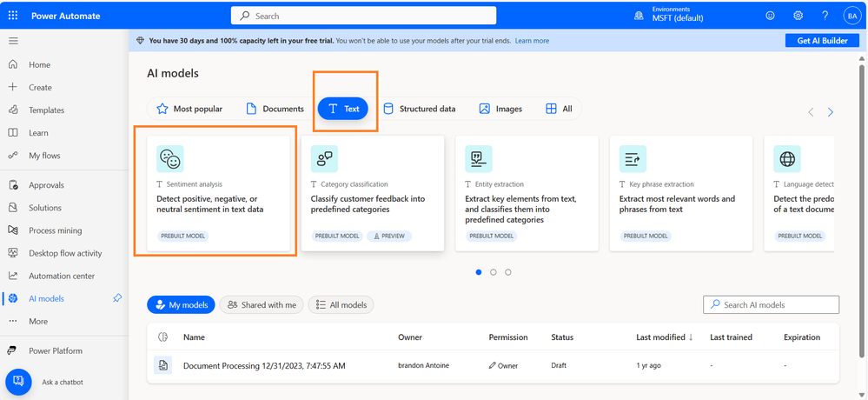Open the feedback smiley icon

[770, 16]
